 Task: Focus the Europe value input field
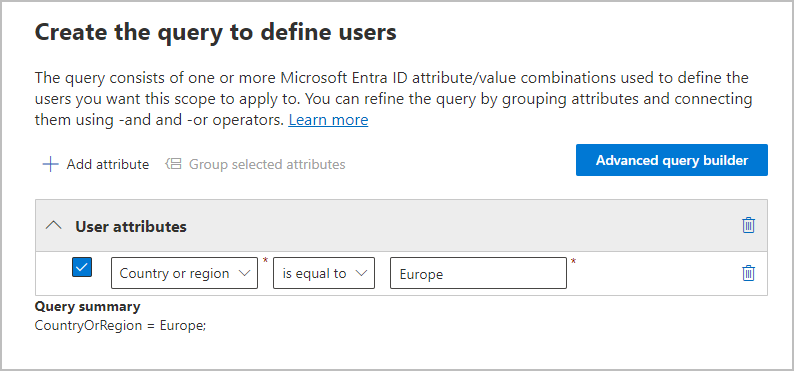[478, 273]
